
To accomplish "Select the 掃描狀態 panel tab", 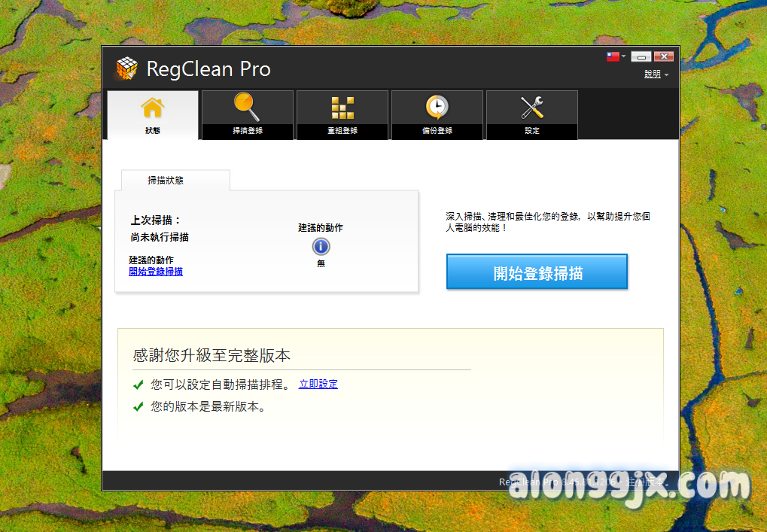I will [x=166, y=181].
